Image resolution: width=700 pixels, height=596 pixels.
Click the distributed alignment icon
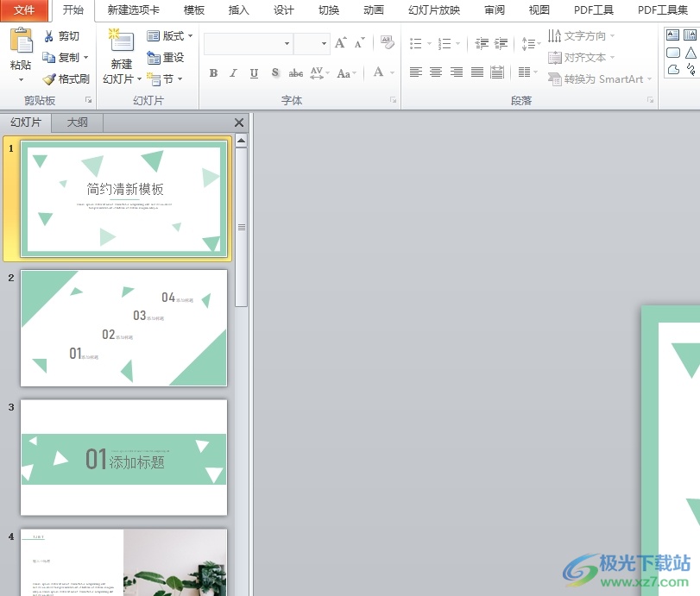point(497,72)
